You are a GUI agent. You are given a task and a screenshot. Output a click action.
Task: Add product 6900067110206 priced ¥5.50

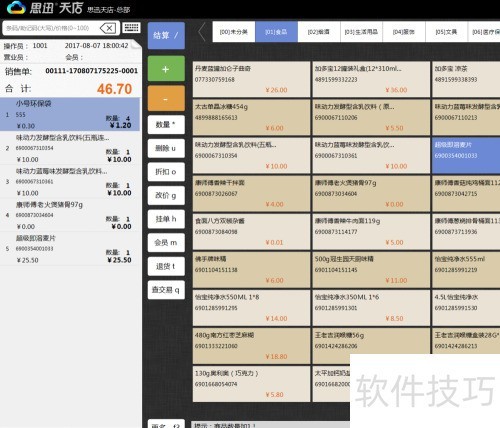point(371,117)
